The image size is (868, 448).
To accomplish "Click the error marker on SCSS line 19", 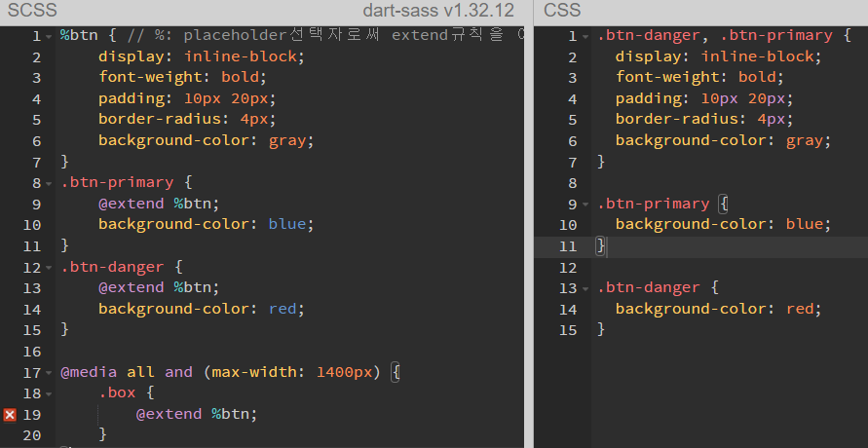I will (x=10, y=414).
